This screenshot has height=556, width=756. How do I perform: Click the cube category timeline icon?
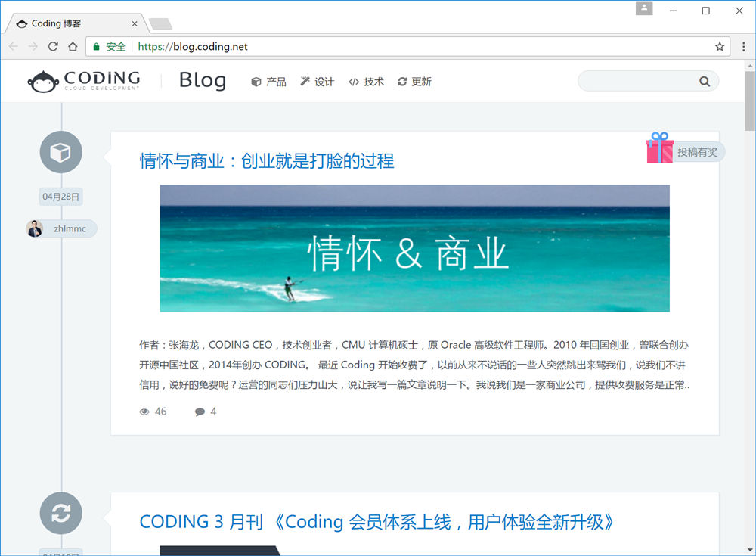60,153
